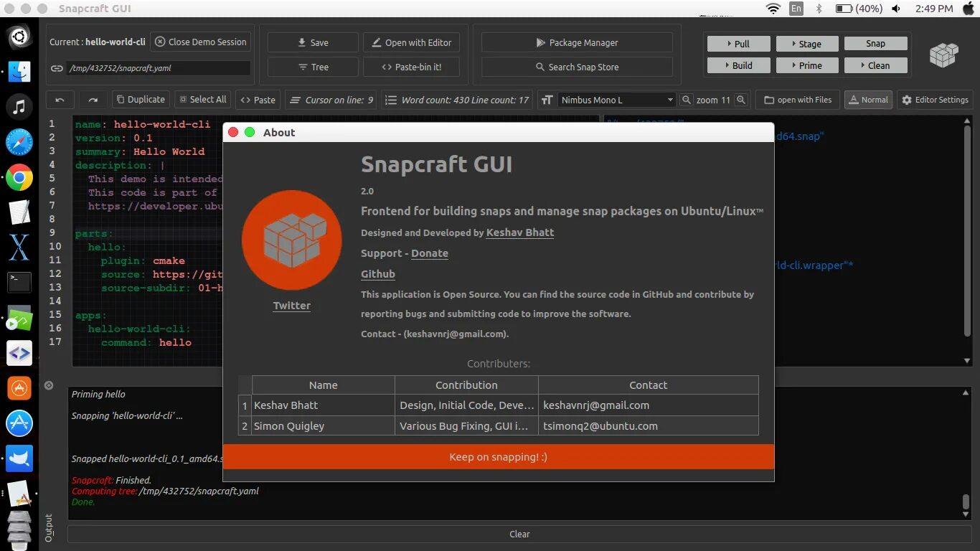980x551 pixels.
Task: Click the Bluetooth icon in menu bar
Action: tap(819, 9)
